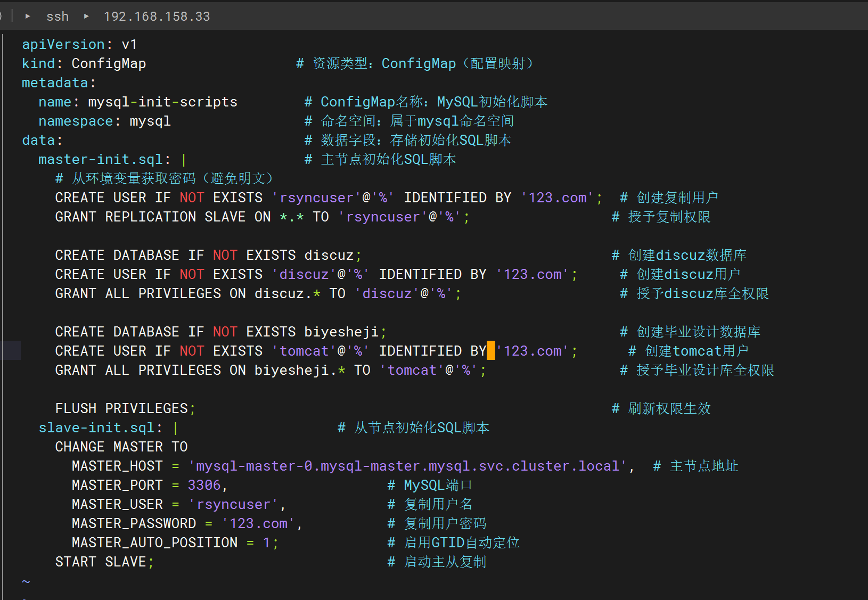Click the 192.168.158.33 host breadcrumb
The image size is (868, 600).
tap(157, 17)
